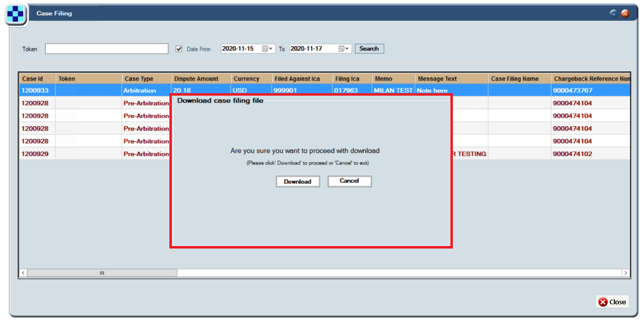Click the To date value 2020-11-17

[306, 49]
